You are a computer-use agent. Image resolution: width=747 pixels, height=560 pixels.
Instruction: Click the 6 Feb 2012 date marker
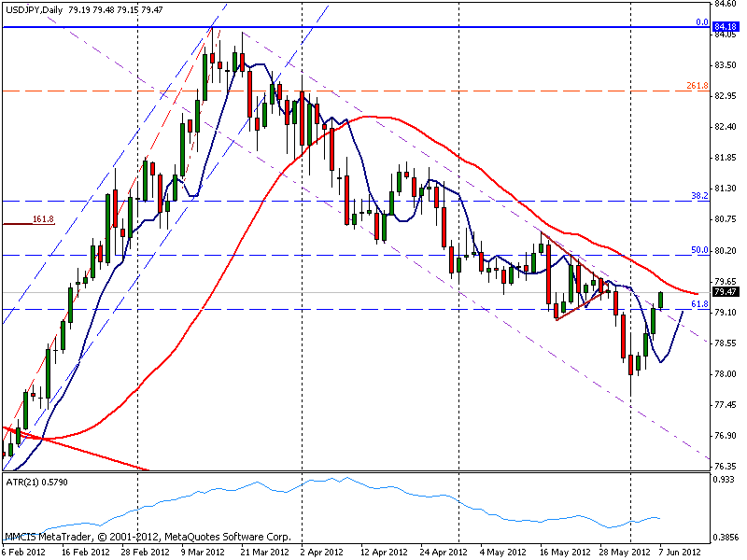pos(24,553)
